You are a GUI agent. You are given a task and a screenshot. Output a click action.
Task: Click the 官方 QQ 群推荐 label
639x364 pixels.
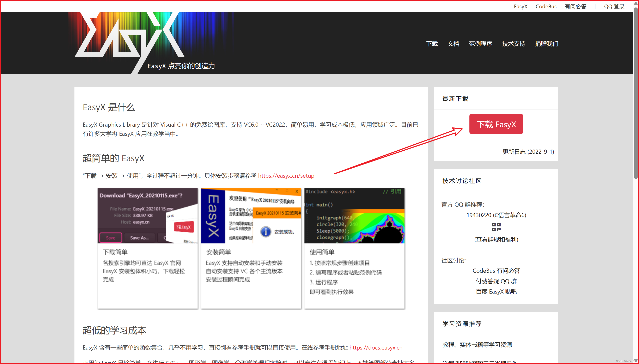click(x=463, y=205)
